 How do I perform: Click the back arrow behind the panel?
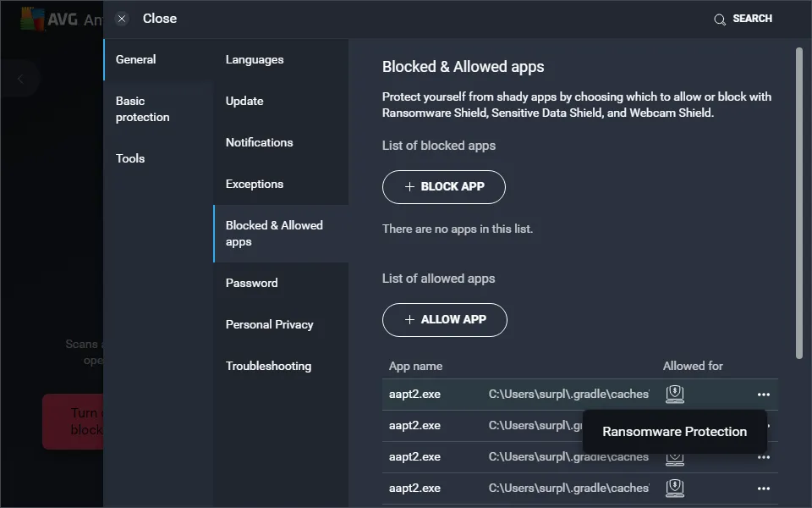coord(20,79)
